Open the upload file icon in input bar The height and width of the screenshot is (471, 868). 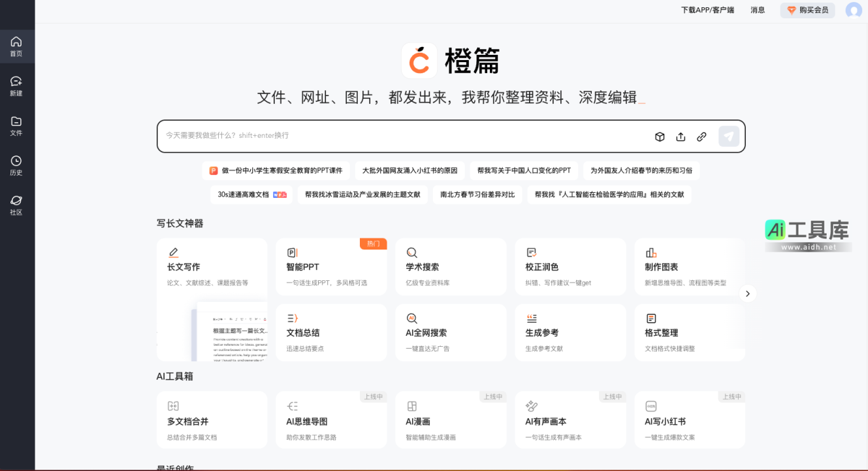pos(681,137)
